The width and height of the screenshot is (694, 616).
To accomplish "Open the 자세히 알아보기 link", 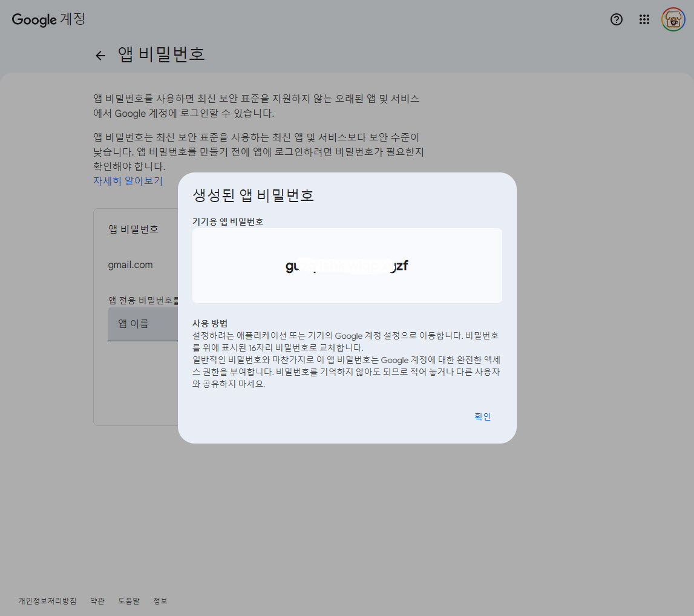I will pyautogui.click(x=128, y=181).
